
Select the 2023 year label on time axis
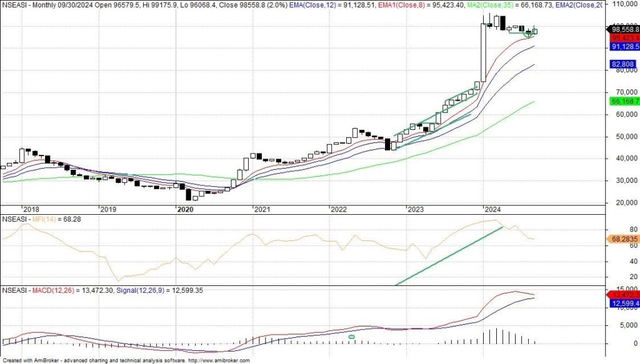pyautogui.click(x=415, y=210)
